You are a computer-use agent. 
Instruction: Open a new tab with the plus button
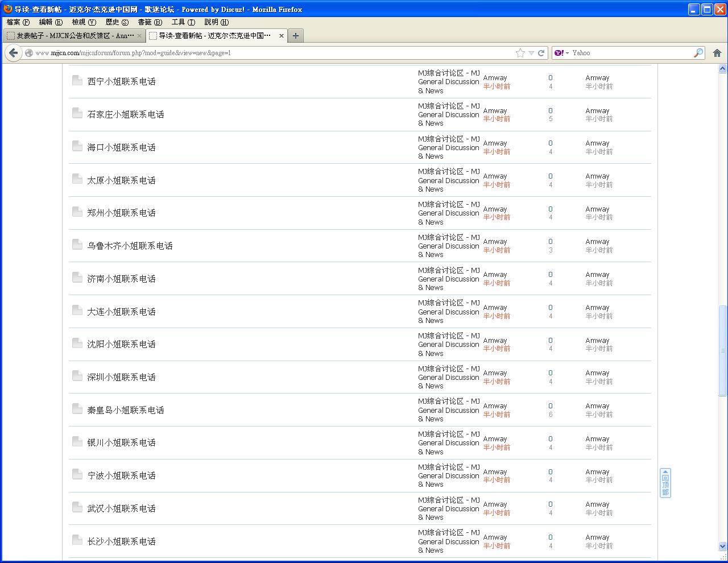click(x=295, y=36)
